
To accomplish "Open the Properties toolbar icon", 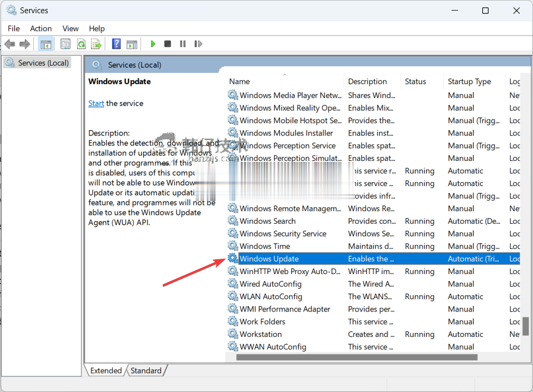I will (x=65, y=44).
